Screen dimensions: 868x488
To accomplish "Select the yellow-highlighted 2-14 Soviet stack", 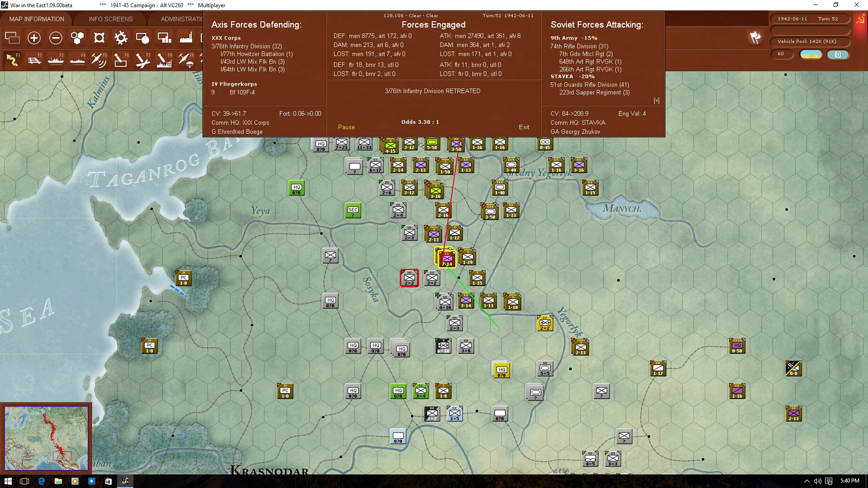I will pos(447,258).
